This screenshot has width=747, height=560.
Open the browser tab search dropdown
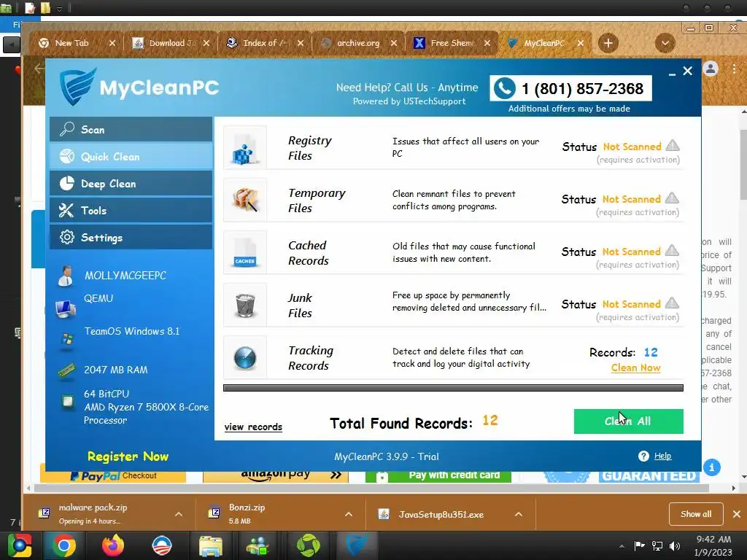click(x=665, y=43)
